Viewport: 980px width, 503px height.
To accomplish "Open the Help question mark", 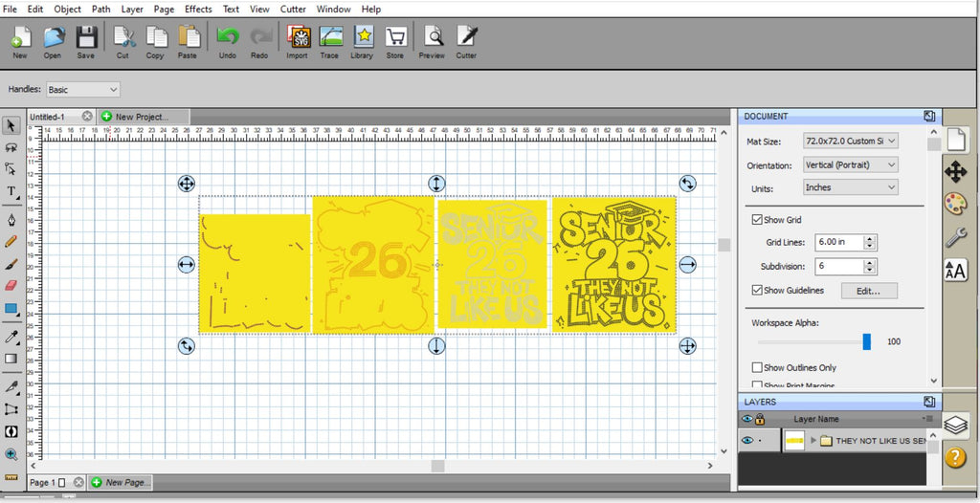I will pos(956,457).
